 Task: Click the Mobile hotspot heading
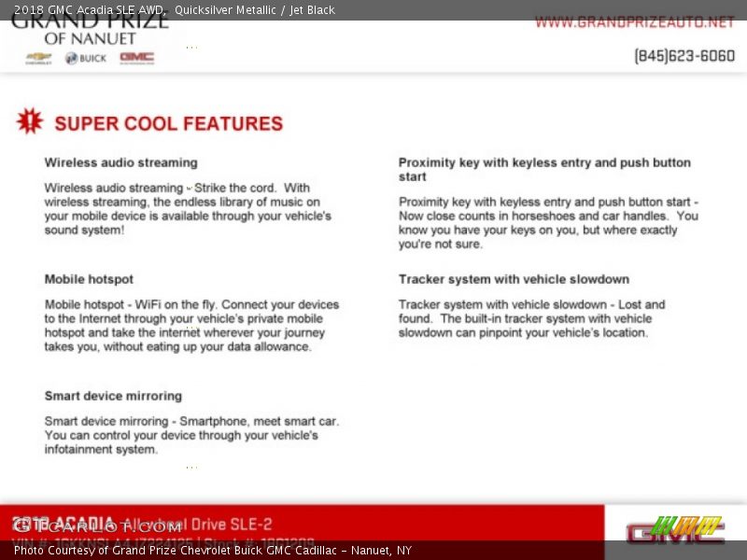click(x=89, y=279)
